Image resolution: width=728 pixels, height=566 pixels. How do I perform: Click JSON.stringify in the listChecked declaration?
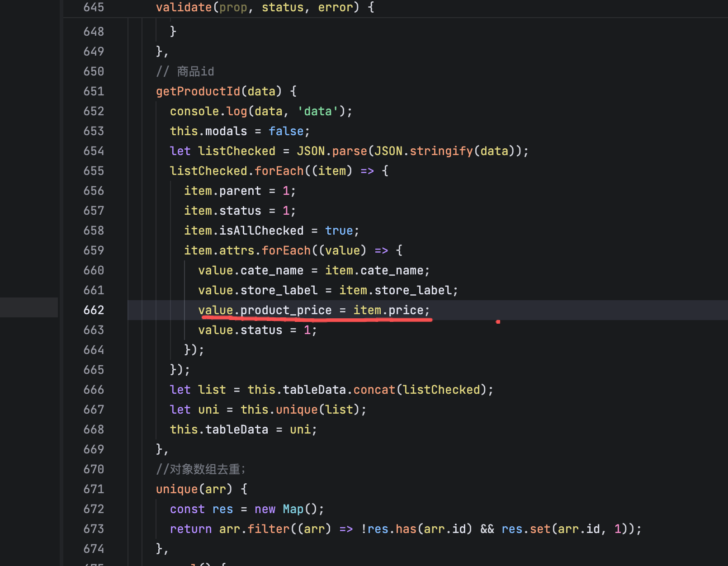tap(441, 151)
